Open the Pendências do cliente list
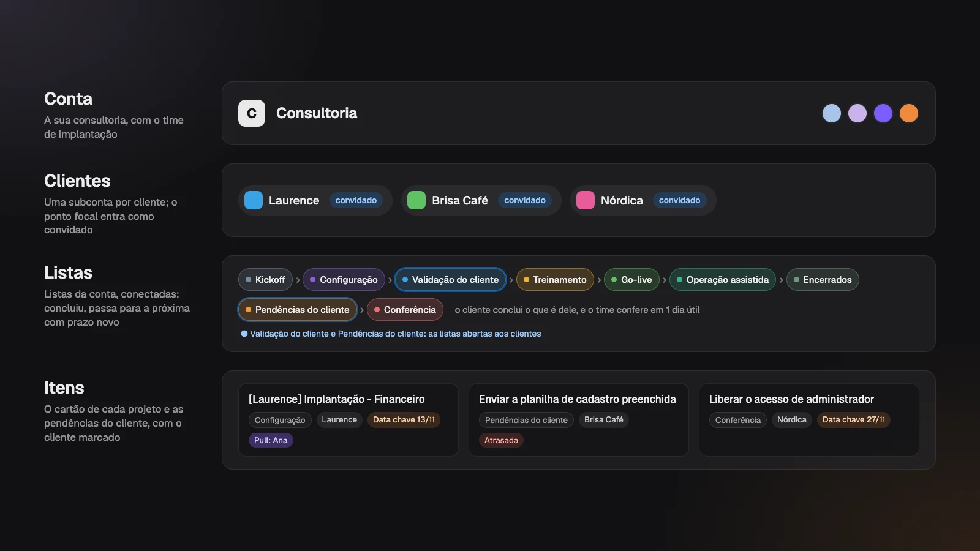 click(x=297, y=310)
